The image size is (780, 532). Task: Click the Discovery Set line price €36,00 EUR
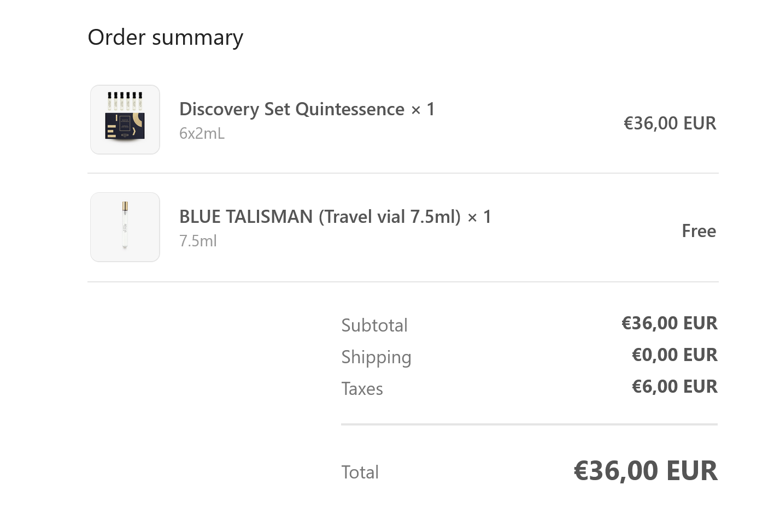tap(670, 123)
